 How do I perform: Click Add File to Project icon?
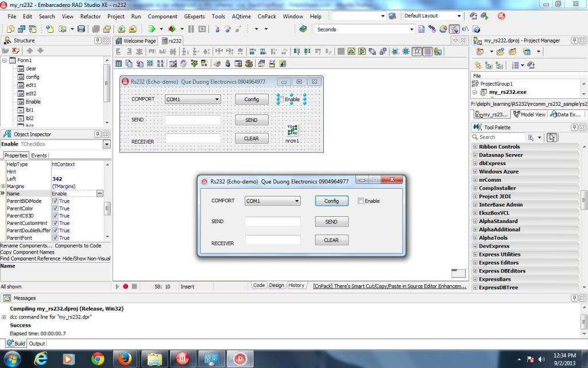pyautogui.click(x=122, y=29)
